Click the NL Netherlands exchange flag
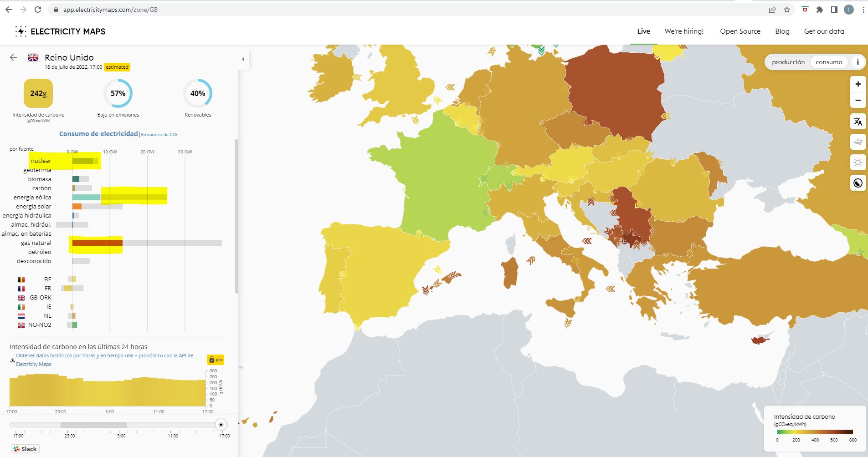Viewport: 868px width, 457px height. tap(21, 316)
